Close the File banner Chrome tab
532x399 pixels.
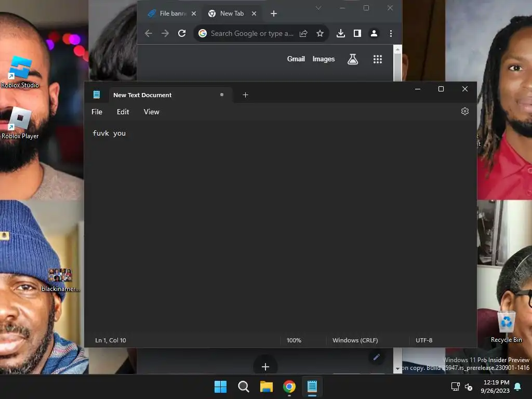point(194,14)
